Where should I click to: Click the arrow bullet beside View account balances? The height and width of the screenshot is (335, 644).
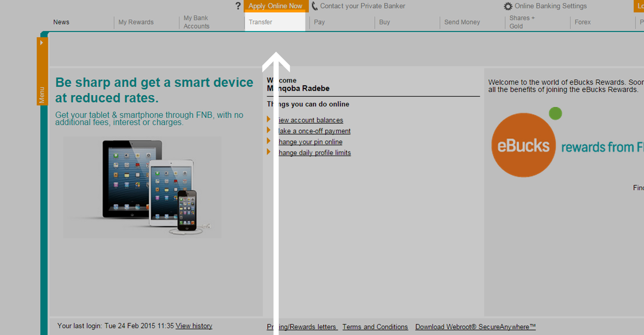pos(269,119)
